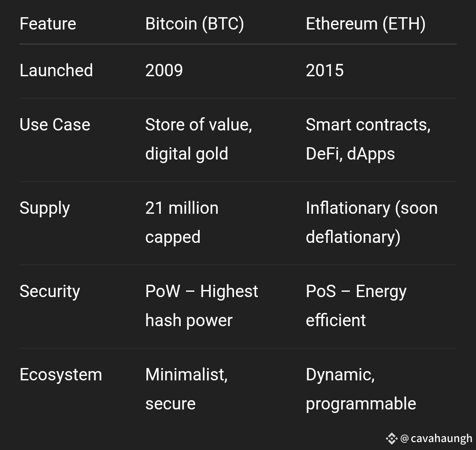Select the 'PoW – Highest hash power' cell
The height and width of the screenshot is (450, 476).
(201, 306)
